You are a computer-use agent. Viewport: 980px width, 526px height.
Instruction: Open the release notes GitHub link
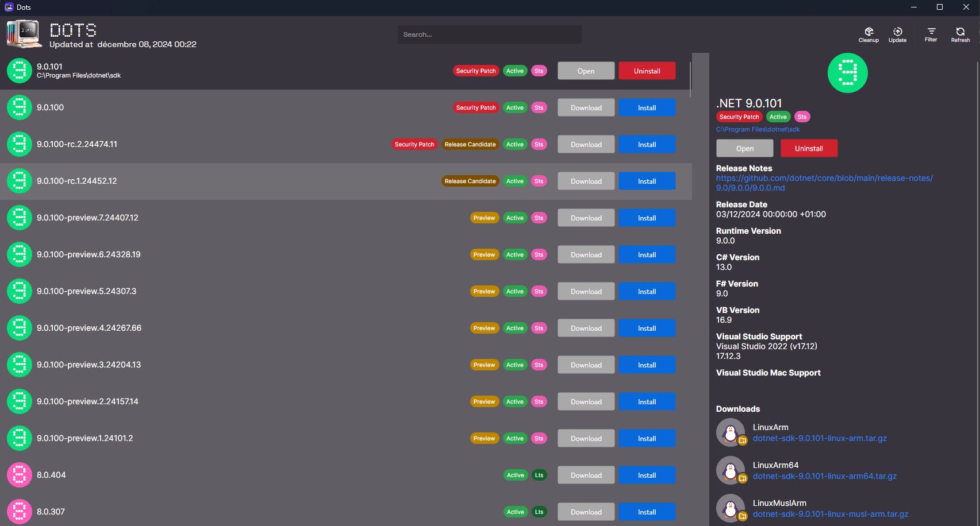point(824,183)
